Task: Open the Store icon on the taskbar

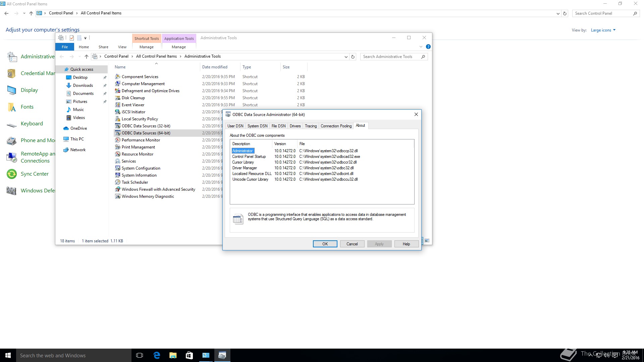Action: tap(189, 355)
